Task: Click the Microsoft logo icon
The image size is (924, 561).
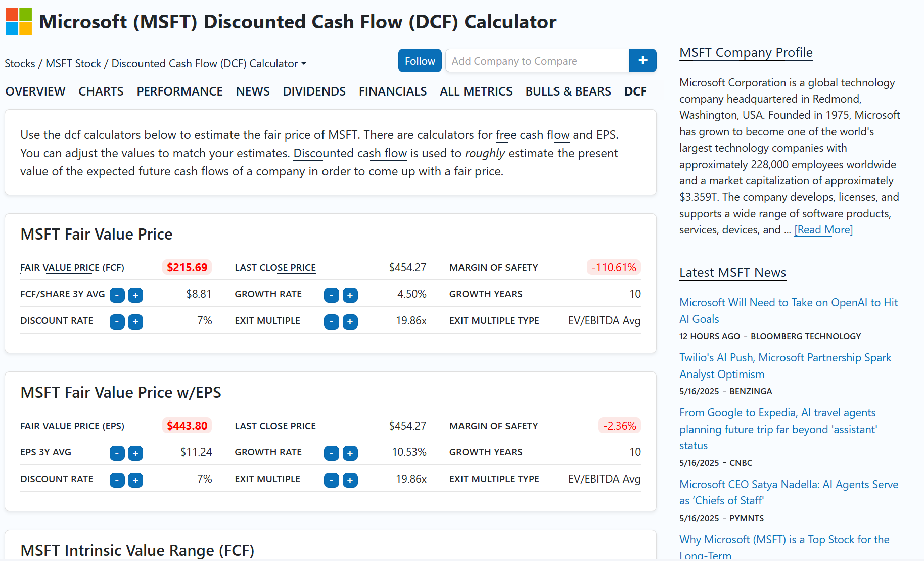Action: click(19, 22)
